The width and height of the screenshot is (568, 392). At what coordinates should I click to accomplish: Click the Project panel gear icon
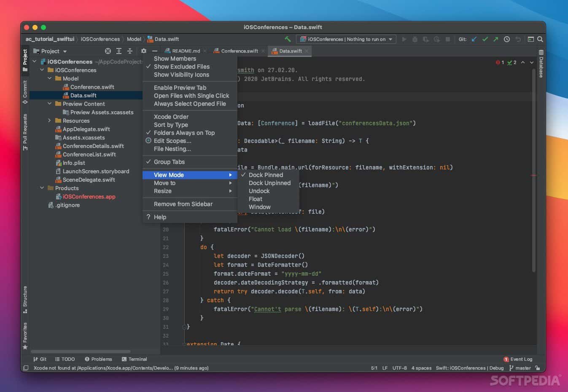(144, 51)
